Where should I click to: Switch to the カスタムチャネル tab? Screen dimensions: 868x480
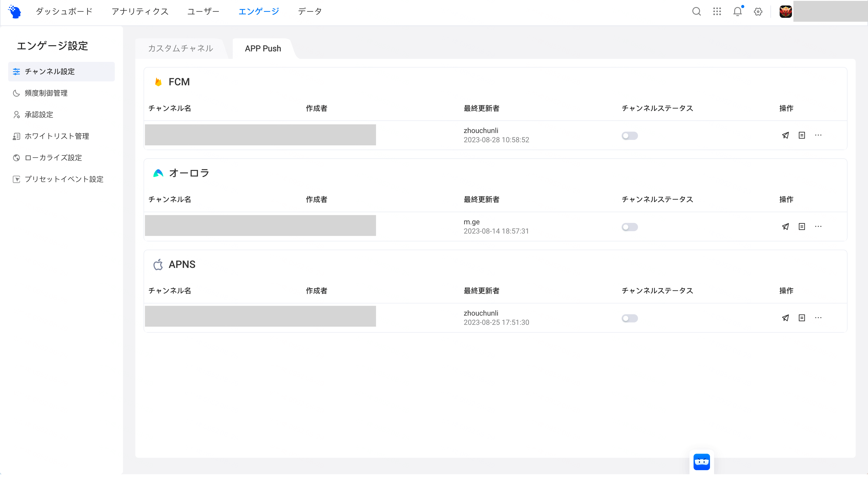181,49
